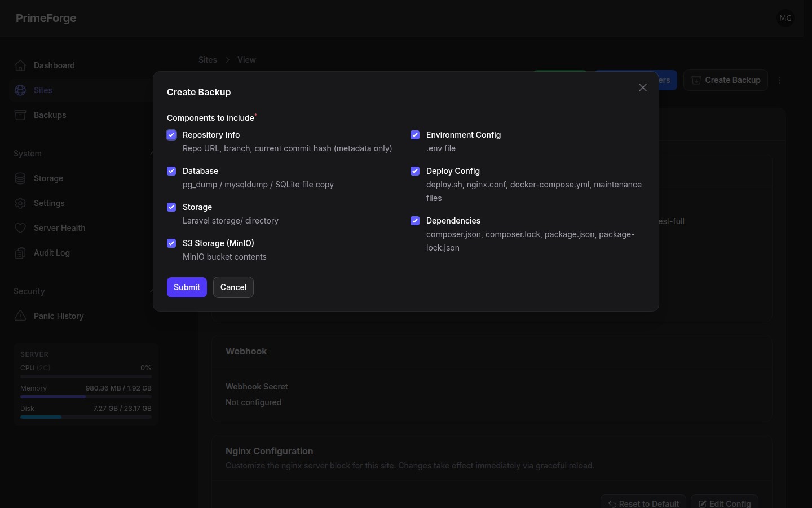Open Server Health heart icon

[20, 228]
